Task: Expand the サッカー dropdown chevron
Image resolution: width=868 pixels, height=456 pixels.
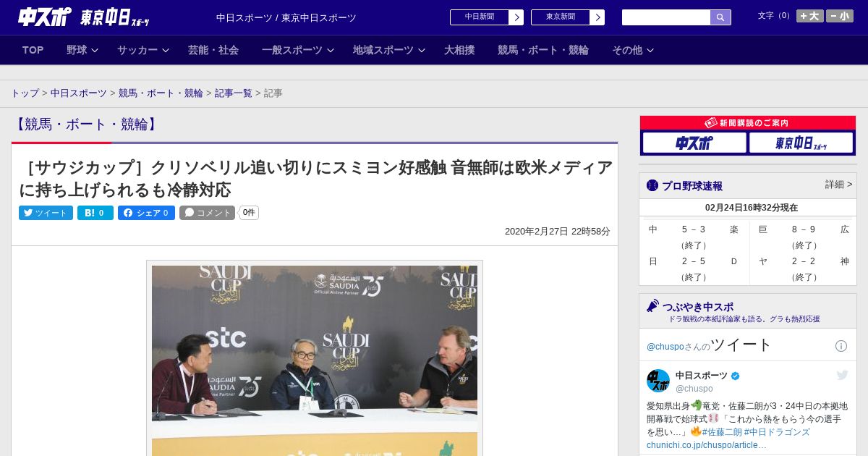Action: (x=166, y=50)
